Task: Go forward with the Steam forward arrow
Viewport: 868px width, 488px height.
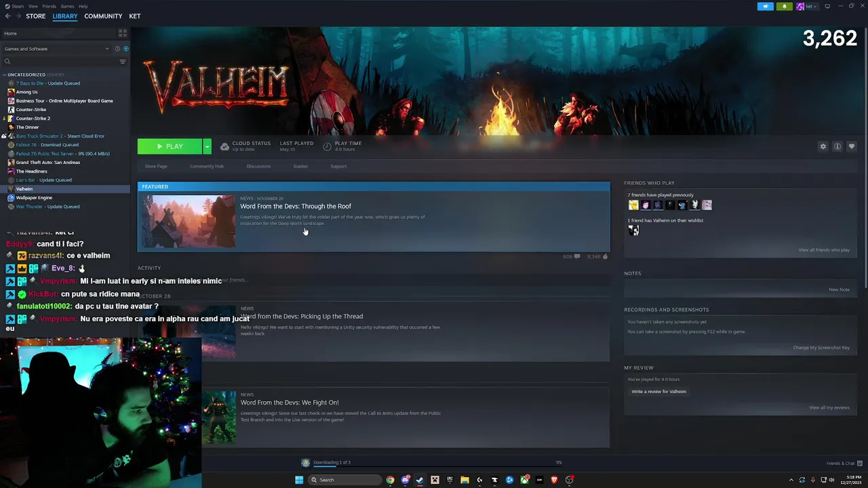Action: 18,16
